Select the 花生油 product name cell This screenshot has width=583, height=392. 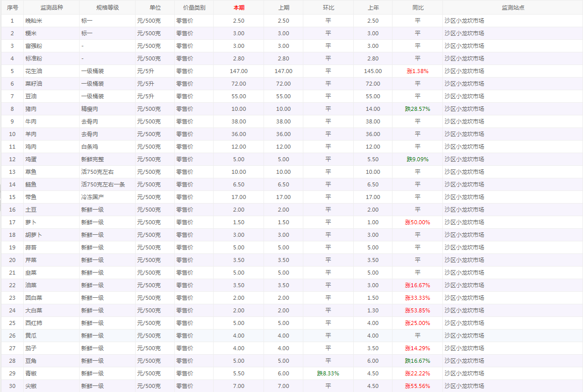(x=34, y=71)
